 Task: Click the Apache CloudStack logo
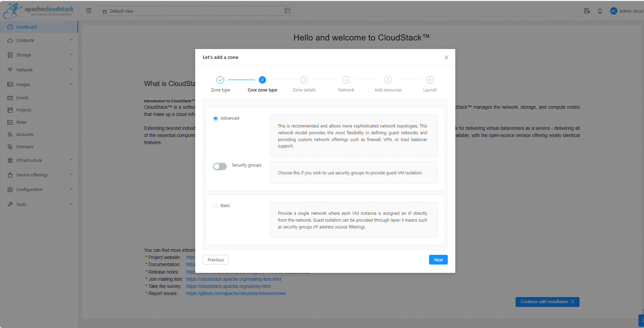pyautogui.click(x=39, y=10)
